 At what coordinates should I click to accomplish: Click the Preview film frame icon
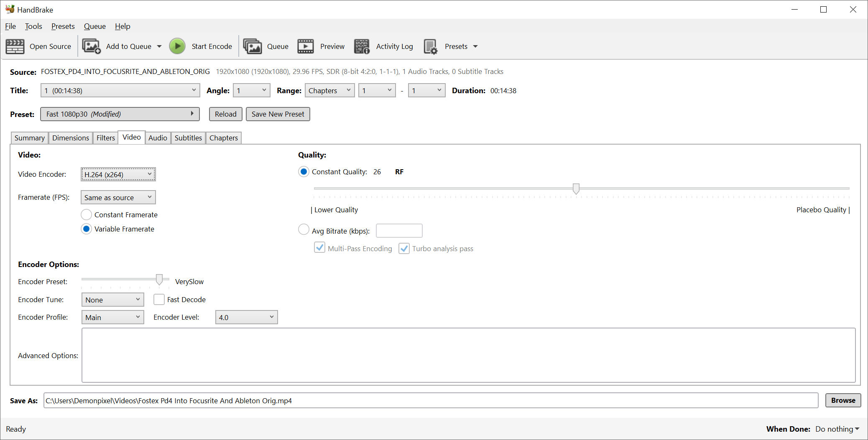tap(306, 46)
